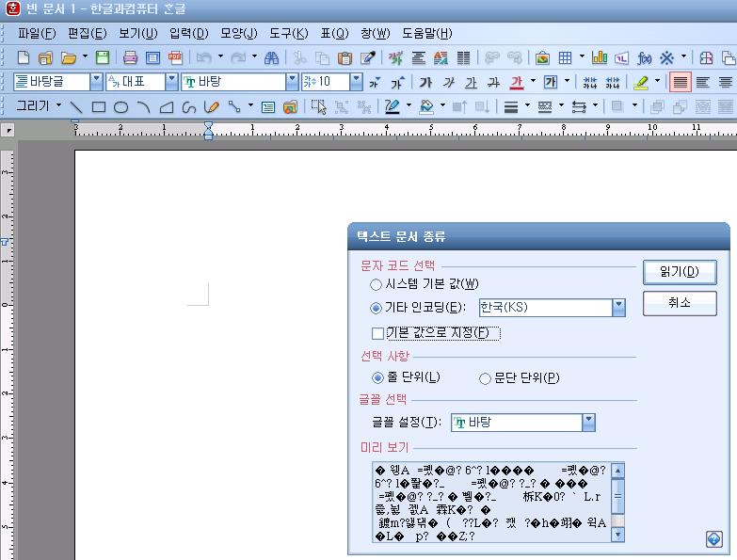Select 문단 단위(P) radio button
Viewport: 737px width, 560px height.
[x=485, y=378]
